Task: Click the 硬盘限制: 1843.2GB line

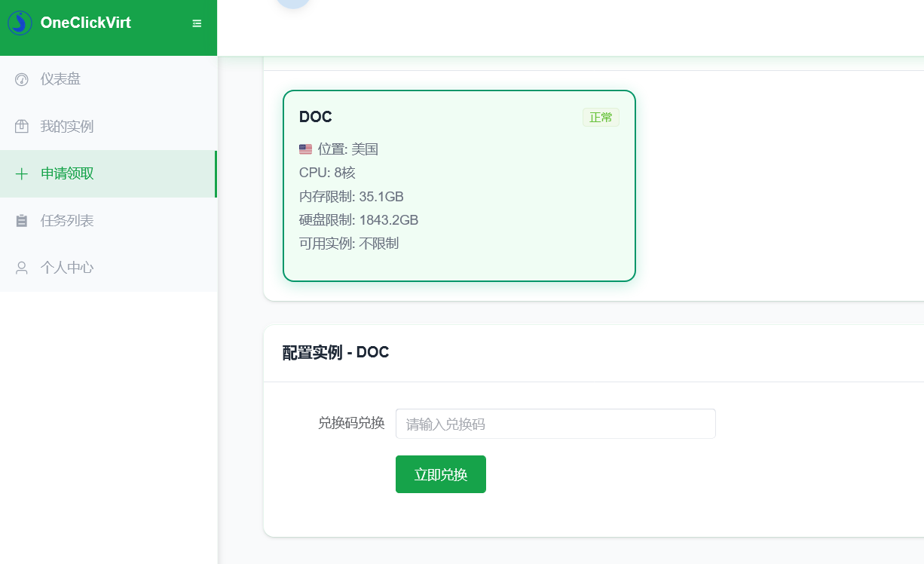Action: point(358,220)
